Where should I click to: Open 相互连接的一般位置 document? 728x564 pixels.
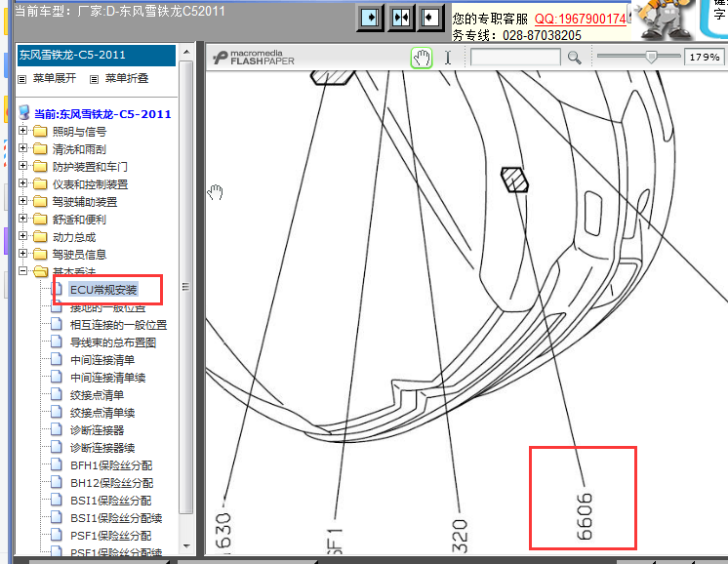click(x=118, y=325)
